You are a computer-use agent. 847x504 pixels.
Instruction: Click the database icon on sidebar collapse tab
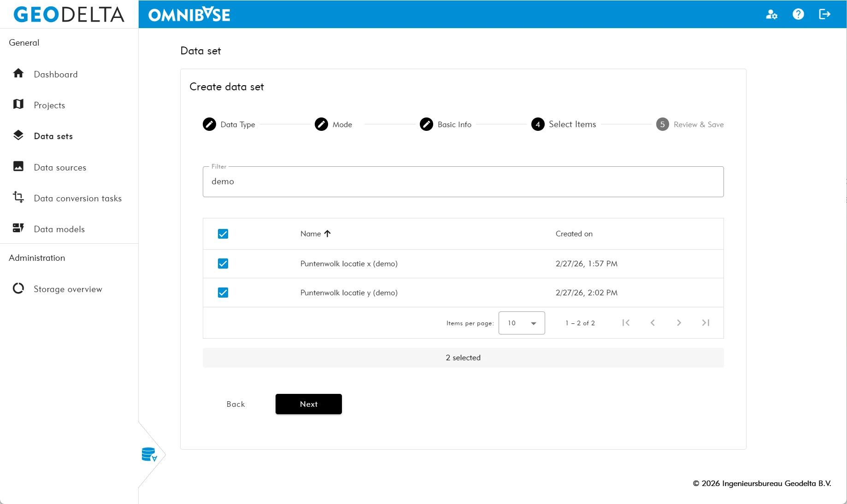[x=149, y=455]
